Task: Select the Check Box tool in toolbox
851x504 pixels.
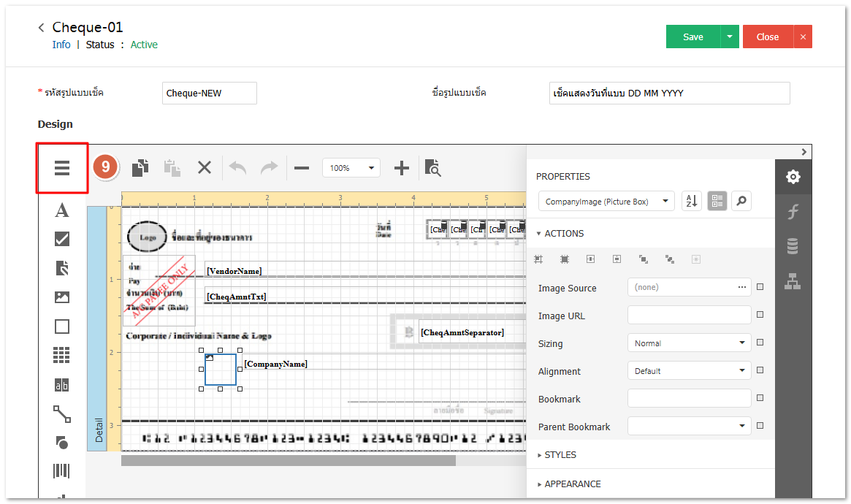Action: point(62,239)
